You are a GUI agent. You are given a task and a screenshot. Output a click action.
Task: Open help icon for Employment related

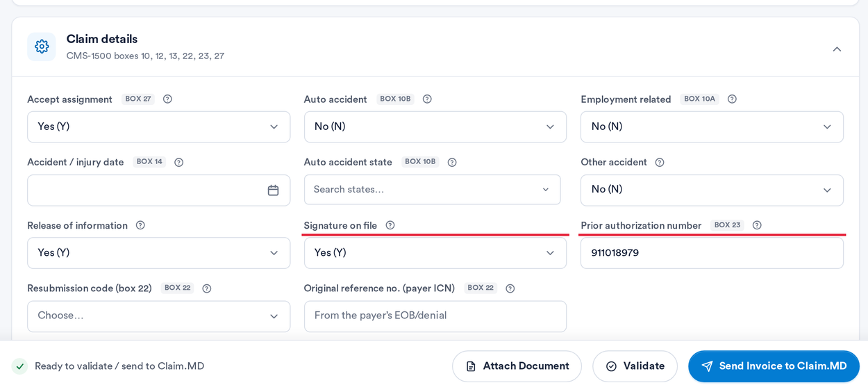[732, 99]
